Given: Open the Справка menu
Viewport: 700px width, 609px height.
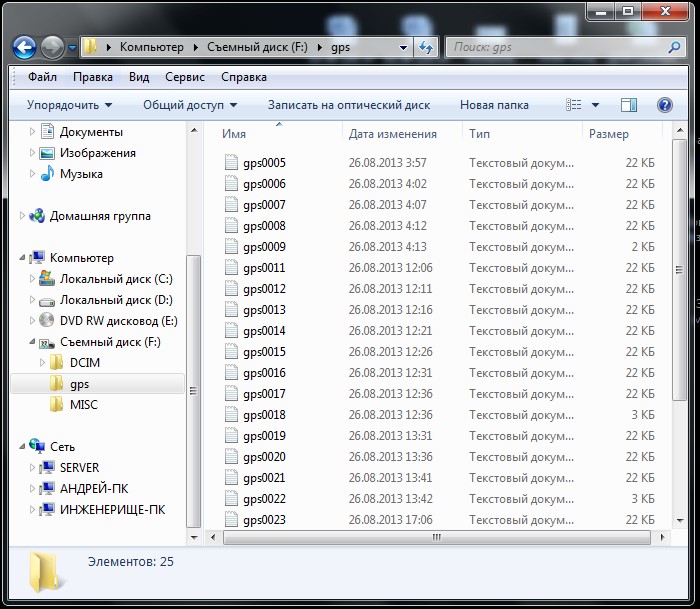Looking at the screenshot, I should click(244, 77).
